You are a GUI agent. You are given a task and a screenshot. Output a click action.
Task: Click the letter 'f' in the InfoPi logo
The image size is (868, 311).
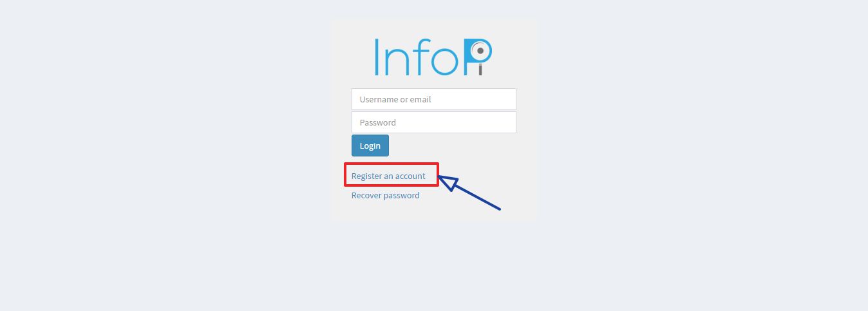pyautogui.click(x=420, y=57)
